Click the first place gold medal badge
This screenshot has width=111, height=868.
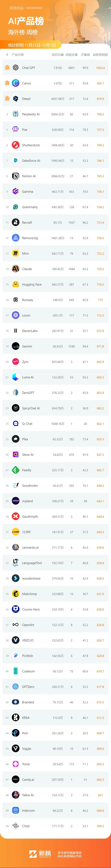(x=7, y=68)
